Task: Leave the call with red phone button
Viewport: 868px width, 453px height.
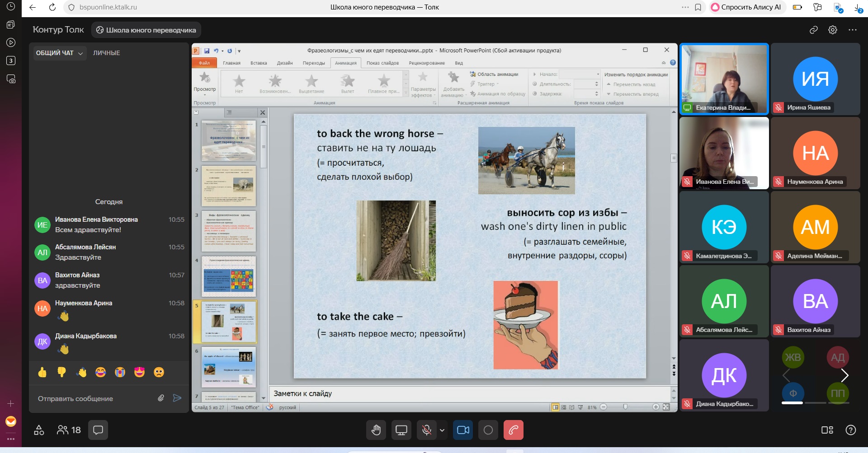Action: coord(513,430)
